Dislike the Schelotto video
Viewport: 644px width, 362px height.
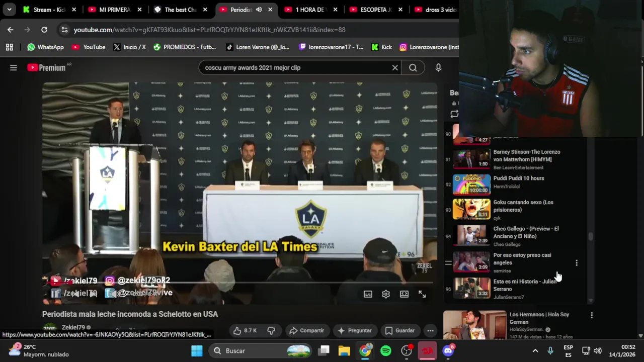271,330
